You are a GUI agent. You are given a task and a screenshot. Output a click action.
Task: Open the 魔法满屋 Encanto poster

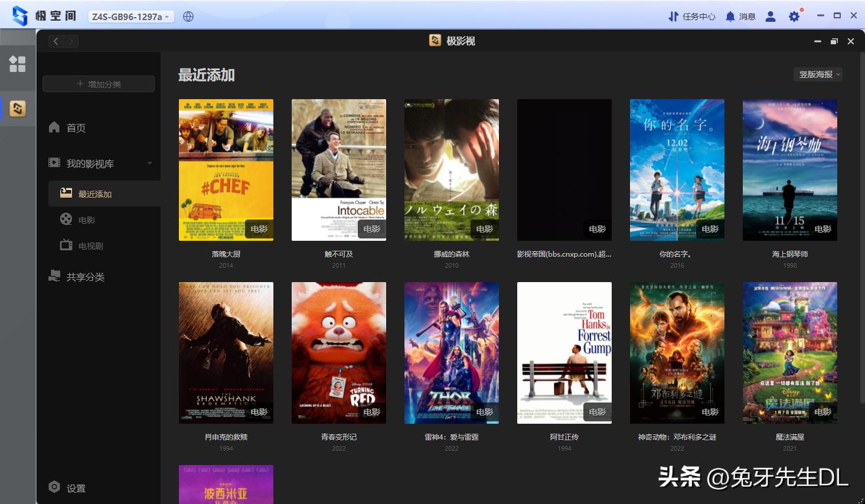point(790,353)
